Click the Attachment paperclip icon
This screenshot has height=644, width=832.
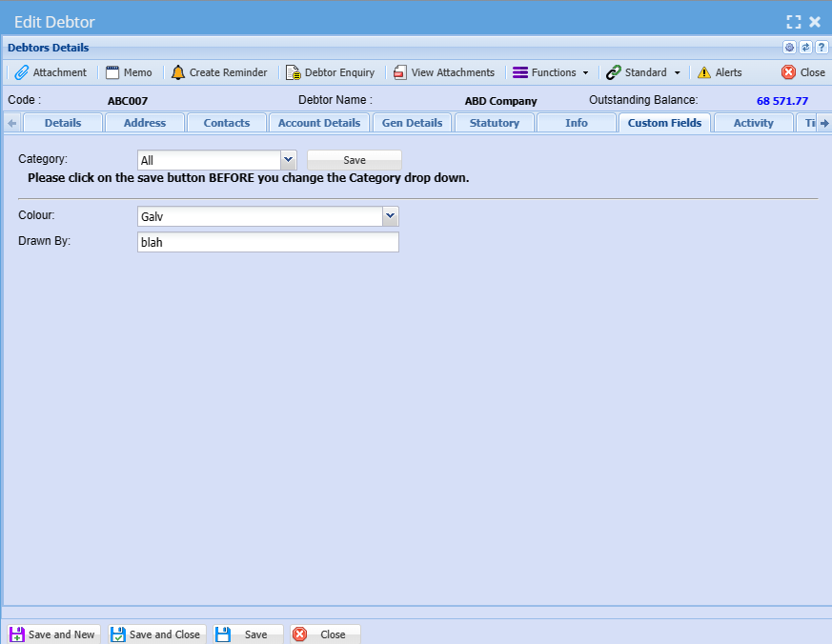[x=22, y=72]
